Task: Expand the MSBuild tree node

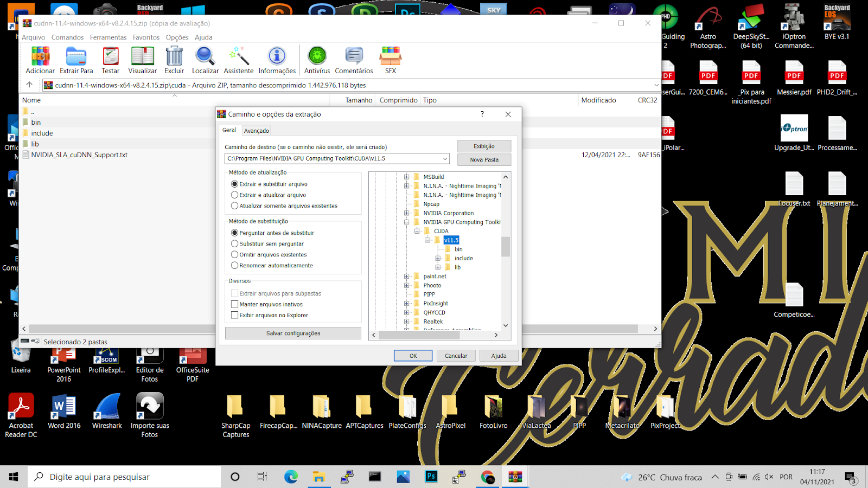Action: coord(406,177)
